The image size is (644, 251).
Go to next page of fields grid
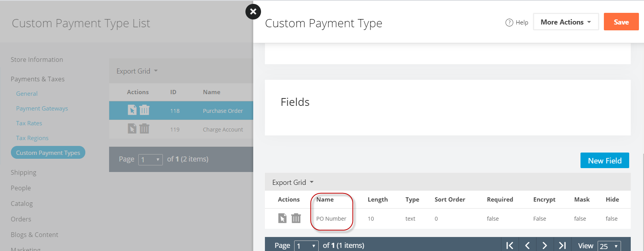(x=545, y=246)
